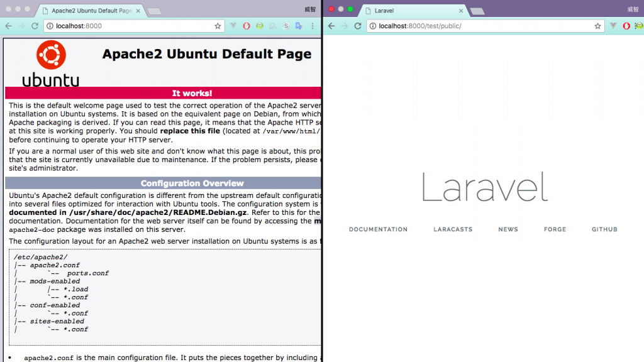Click the Ubuntu logo image

tap(50, 63)
